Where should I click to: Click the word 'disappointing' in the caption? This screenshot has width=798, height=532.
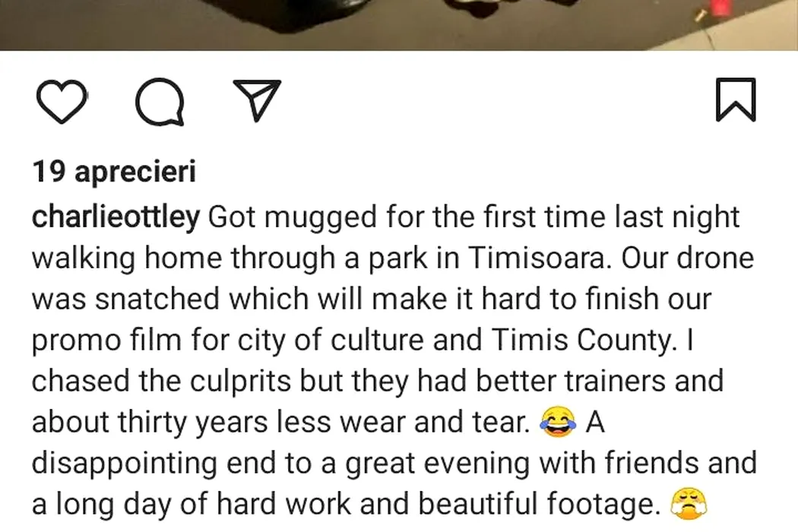[x=125, y=464]
